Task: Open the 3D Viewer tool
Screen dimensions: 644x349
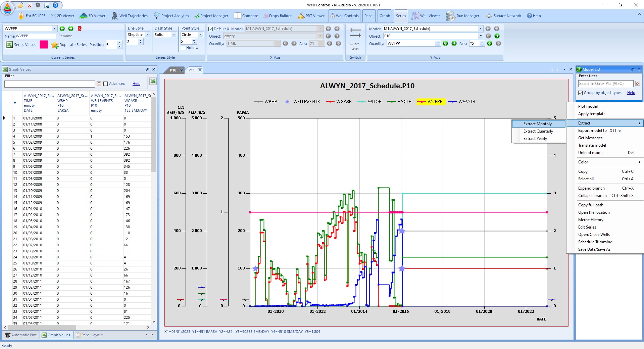Action: coord(93,16)
